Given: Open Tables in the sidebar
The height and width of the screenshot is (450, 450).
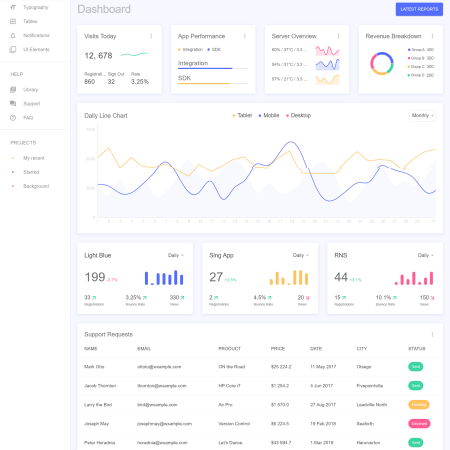Looking at the screenshot, I should click(30, 21).
